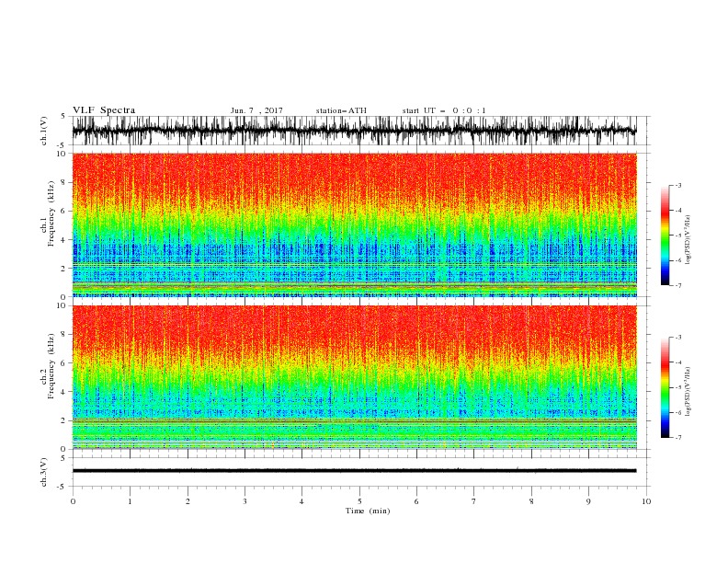The height and width of the screenshot is (563, 728).
Task: Click the "ch.3(V)" axis label
Action: pyautogui.click(x=44, y=472)
